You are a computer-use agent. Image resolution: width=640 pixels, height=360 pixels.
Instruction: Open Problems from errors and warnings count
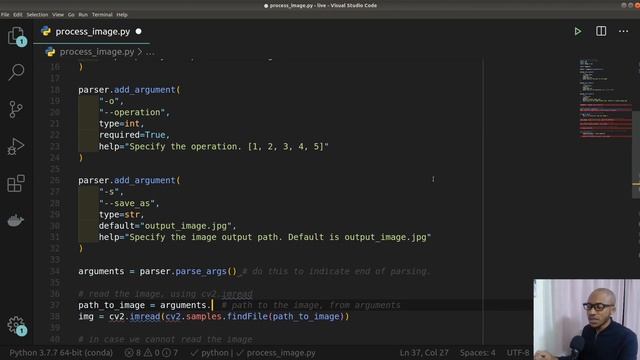(x=151, y=353)
